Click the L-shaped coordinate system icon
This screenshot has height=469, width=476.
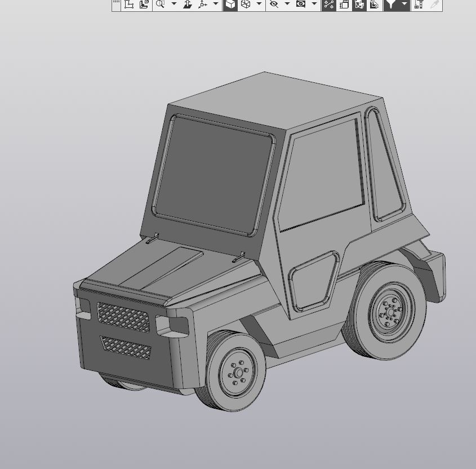click(129, 5)
